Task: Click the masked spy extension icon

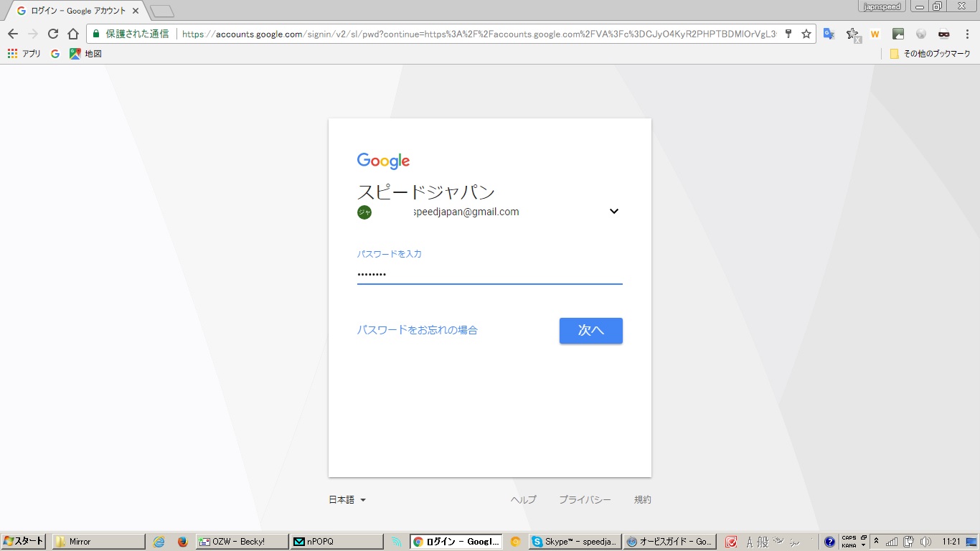Action: point(944,34)
